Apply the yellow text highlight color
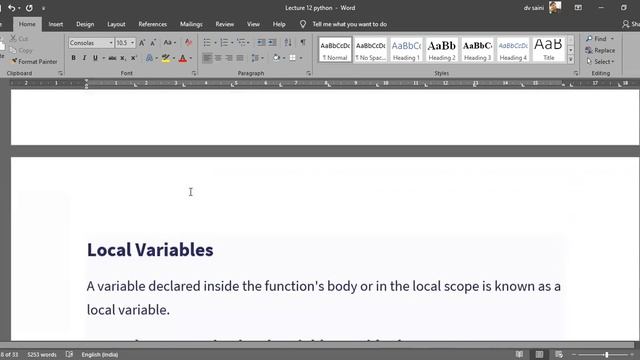 point(166,58)
